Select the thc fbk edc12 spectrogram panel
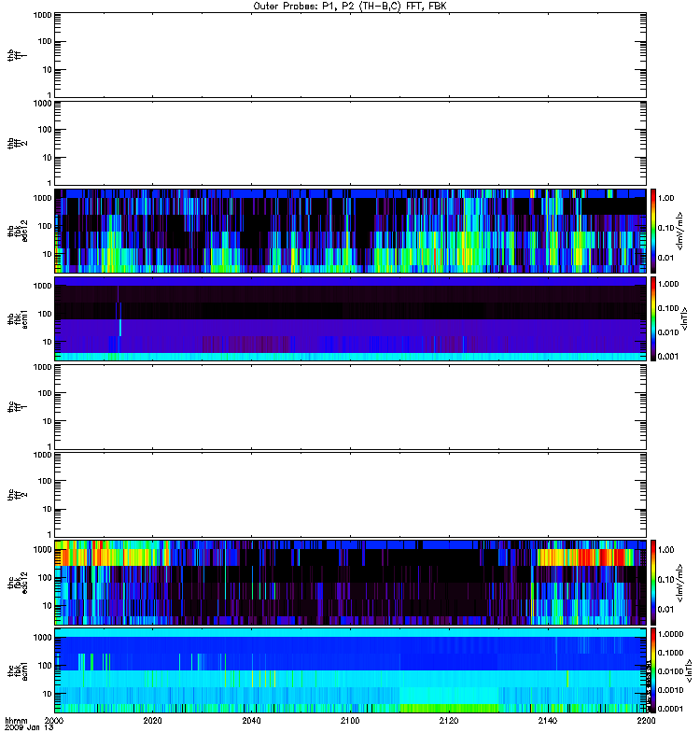This screenshot has height=747, width=700. (x=350, y=583)
